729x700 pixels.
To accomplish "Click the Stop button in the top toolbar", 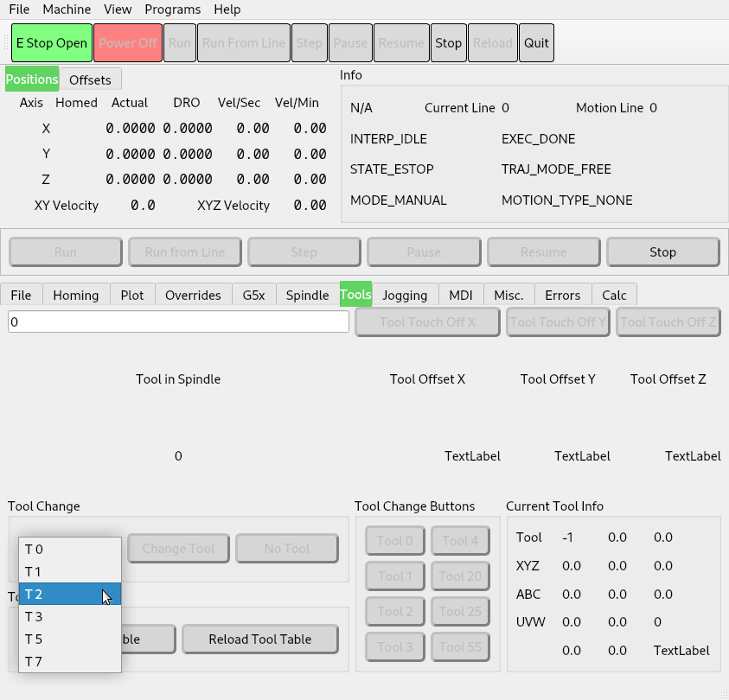I will click(x=448, y=43).
